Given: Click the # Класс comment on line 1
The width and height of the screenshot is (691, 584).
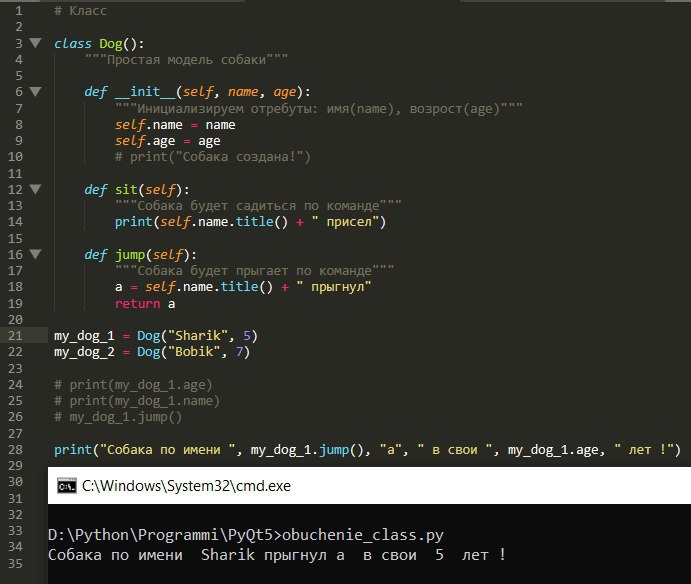Looking at the screenshot, I should tap(80, 11).
